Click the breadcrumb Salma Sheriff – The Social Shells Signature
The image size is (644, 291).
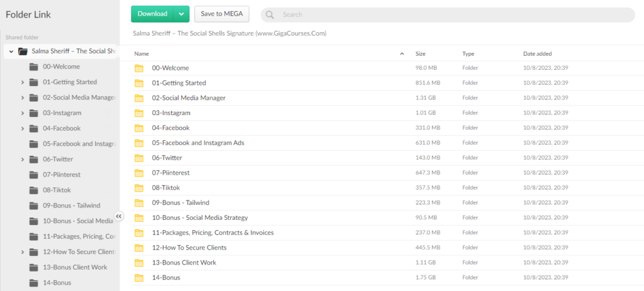[x=230, y=33]
